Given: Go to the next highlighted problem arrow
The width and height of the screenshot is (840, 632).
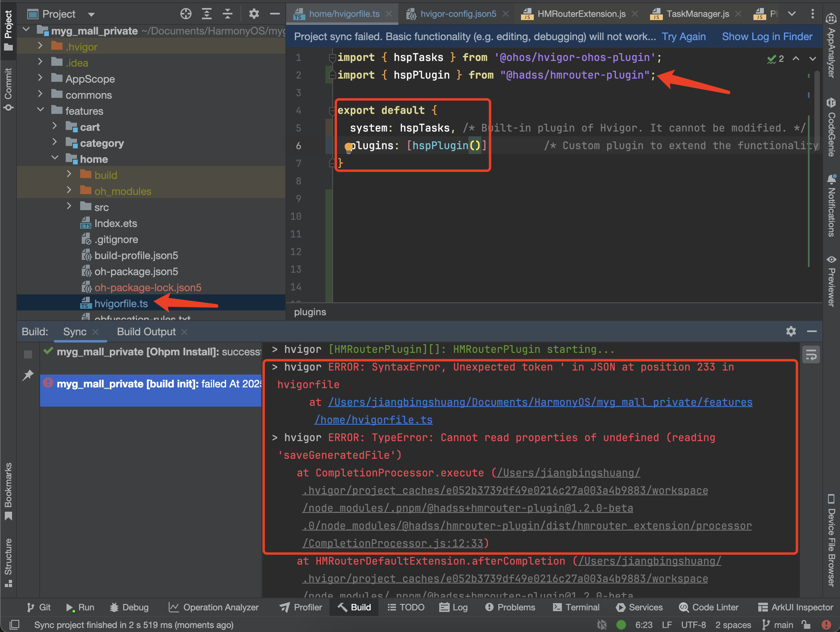Looking at the screenshot, I should (x=812, y=59).
